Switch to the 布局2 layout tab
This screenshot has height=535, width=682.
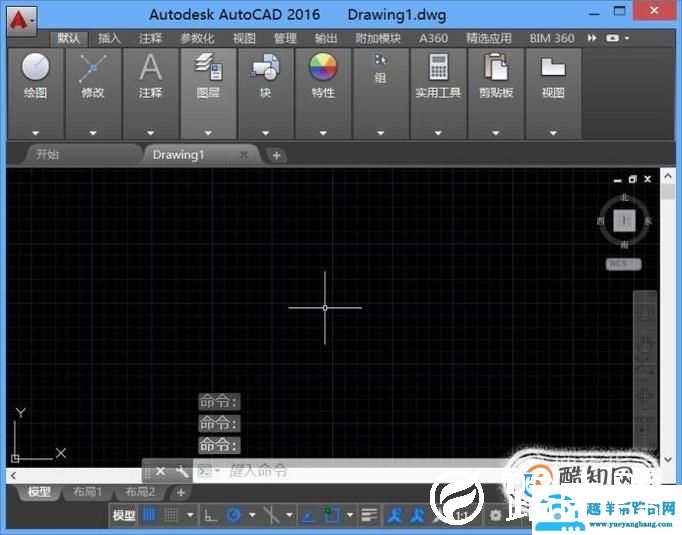[x=140, y=492]
